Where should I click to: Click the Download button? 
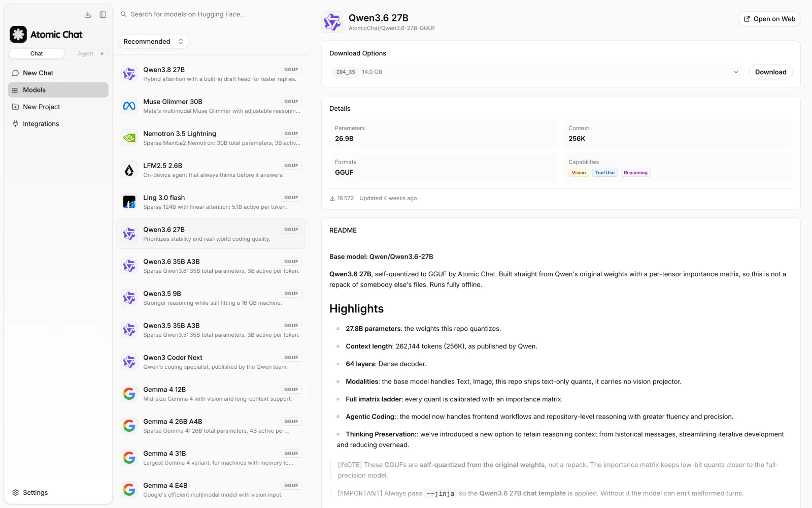pyautogui.click(x=770, y=72)
